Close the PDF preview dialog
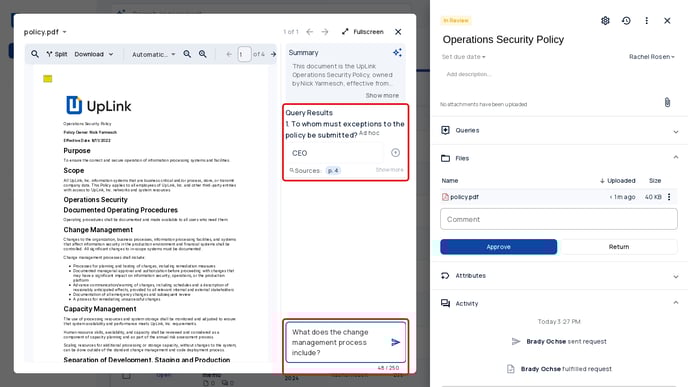 (x=398, y=32)
